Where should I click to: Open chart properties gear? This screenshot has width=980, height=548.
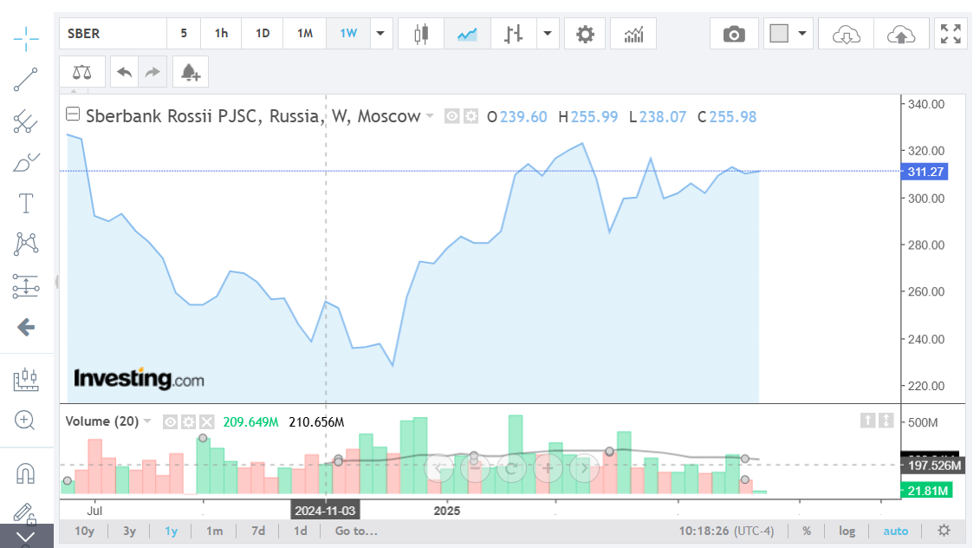pyautogui.click(x=585, y=34)
